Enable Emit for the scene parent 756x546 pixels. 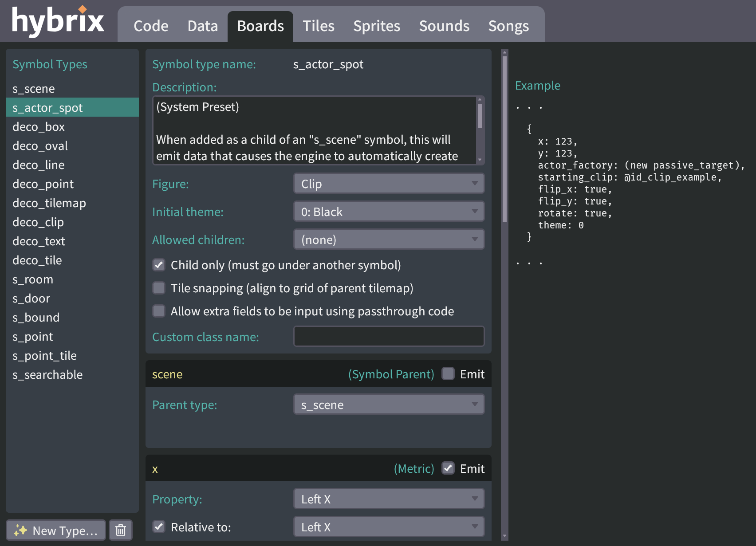click(448, 374)
